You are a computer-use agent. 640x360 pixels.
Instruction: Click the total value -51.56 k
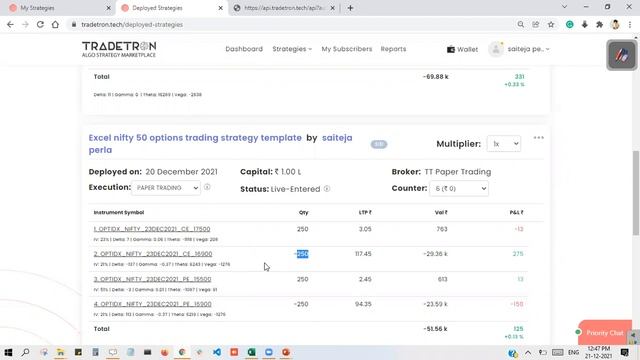[x=435, y=329]
